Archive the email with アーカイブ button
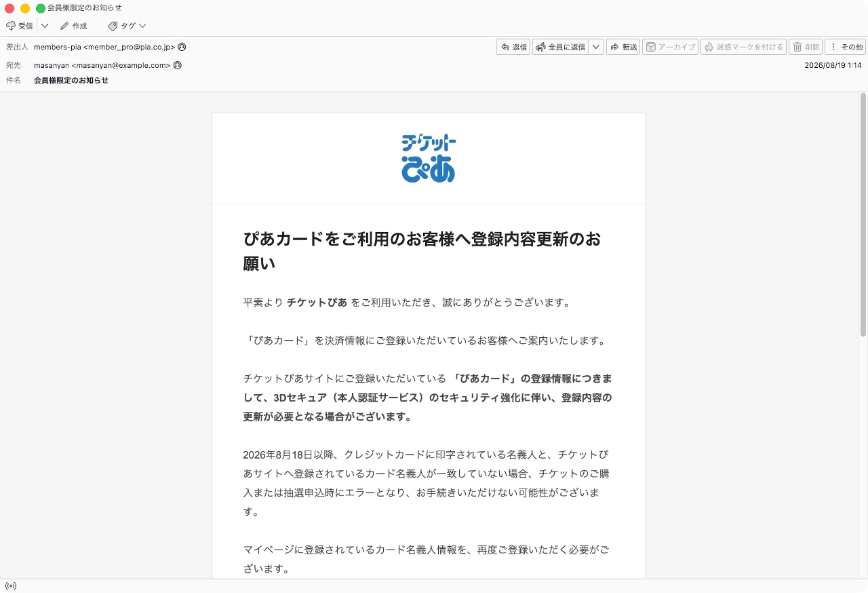868x593 pixels. point(670,47)
